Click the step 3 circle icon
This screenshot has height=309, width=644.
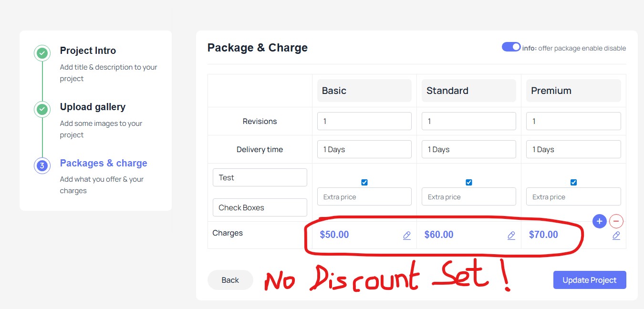[42, 165]
